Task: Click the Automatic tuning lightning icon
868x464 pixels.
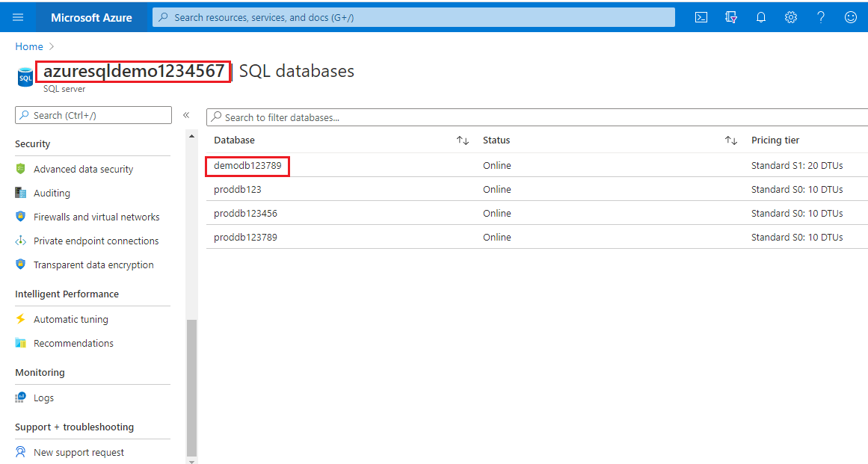Action: tap(20, 318)
